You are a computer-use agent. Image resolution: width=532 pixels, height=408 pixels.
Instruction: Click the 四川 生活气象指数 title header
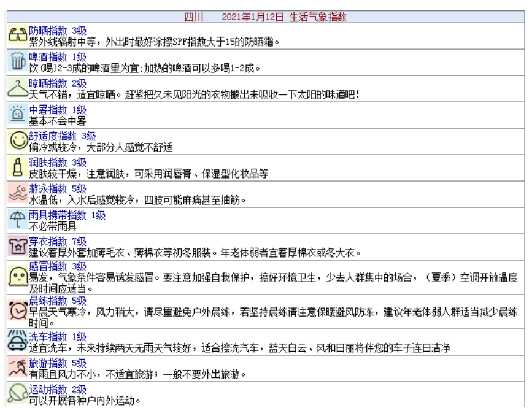266,17
